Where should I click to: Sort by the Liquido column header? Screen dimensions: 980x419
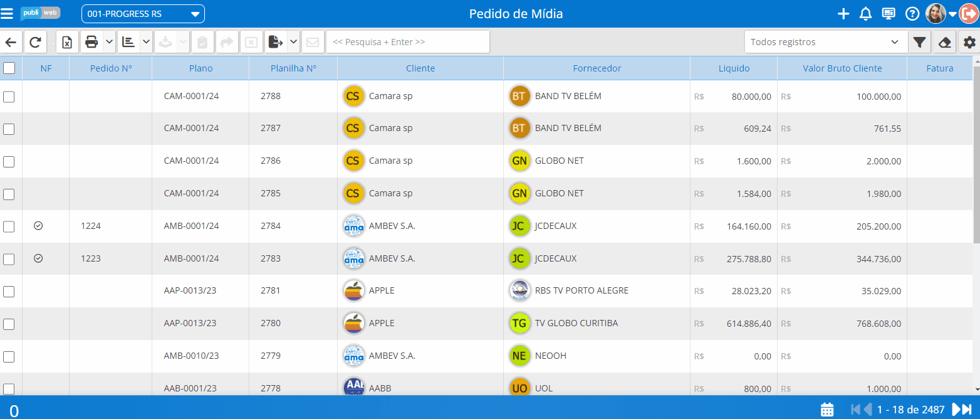coord(734,68)
